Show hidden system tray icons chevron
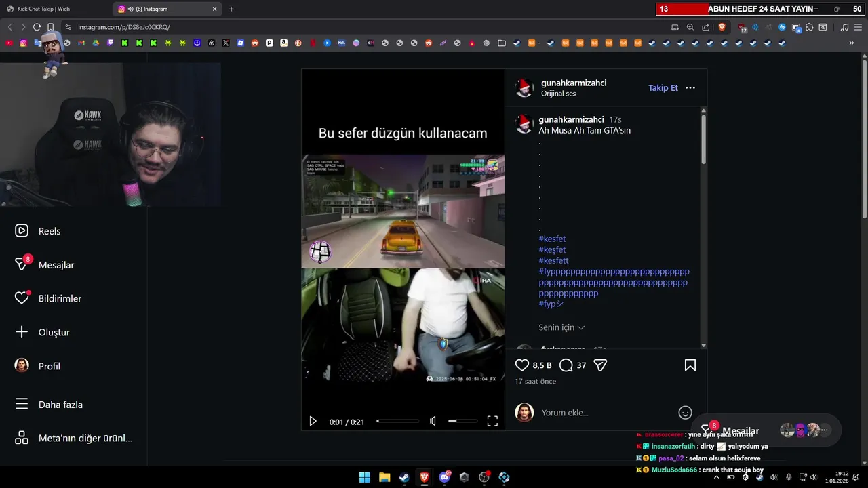This screenshot has width=868, height=488. point(716,477)
